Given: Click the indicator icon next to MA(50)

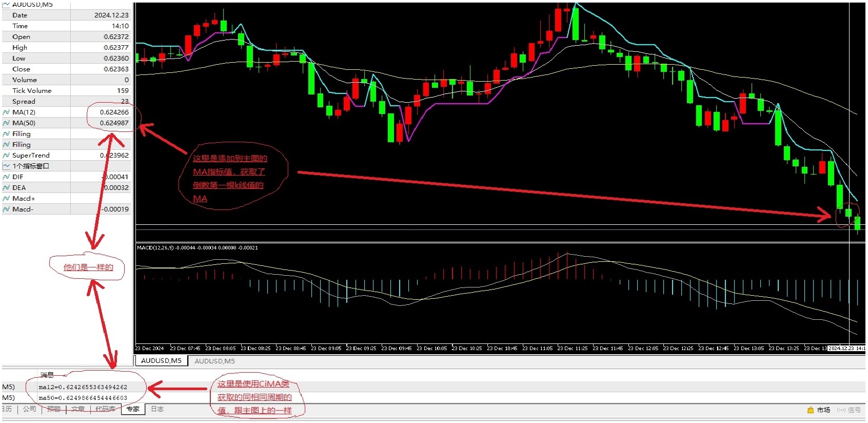Looking at the screenshot, I should [x=6, y=123].
